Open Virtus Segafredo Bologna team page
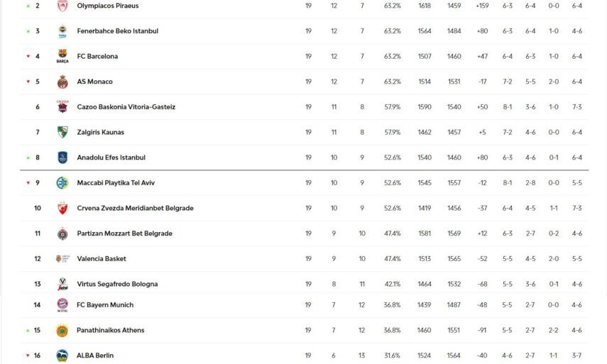This screenshot has width=607, height=364. pyautogui.click(x=117, y=284)
